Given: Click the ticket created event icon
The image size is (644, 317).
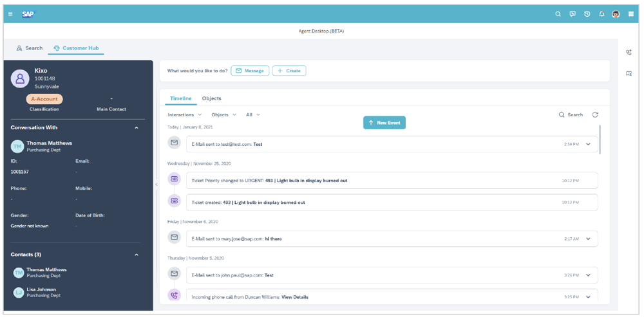Looking at the screenshot, I should (174, 201).
